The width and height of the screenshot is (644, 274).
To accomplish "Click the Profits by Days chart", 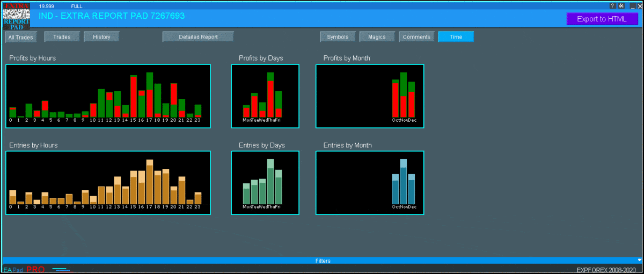I will (265, 96).
